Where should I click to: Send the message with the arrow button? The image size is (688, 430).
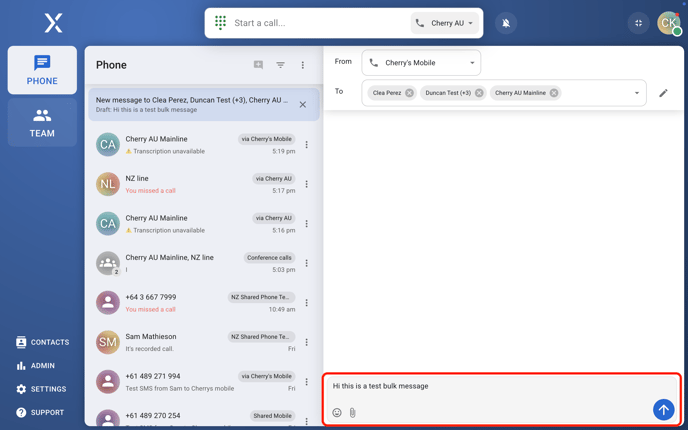[663, 410]
